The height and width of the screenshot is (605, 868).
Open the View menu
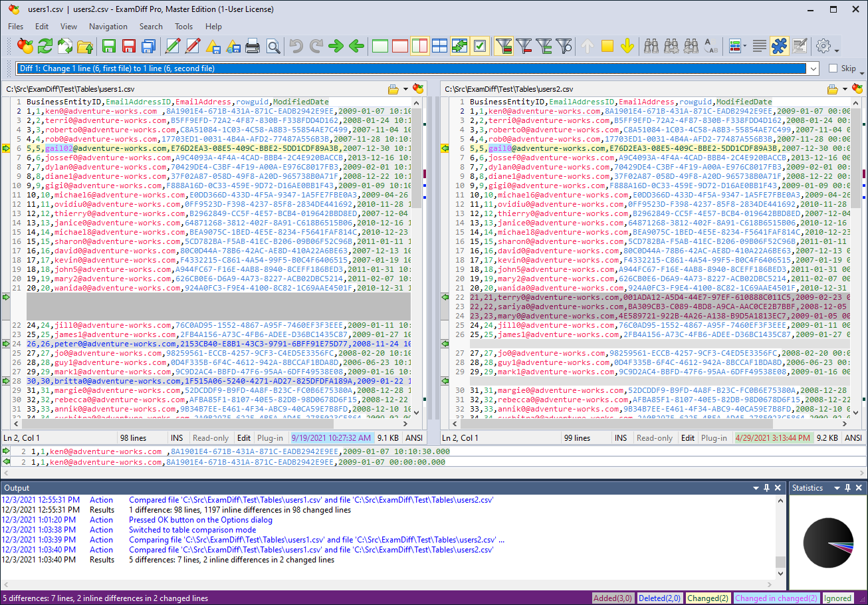(69, 27)
